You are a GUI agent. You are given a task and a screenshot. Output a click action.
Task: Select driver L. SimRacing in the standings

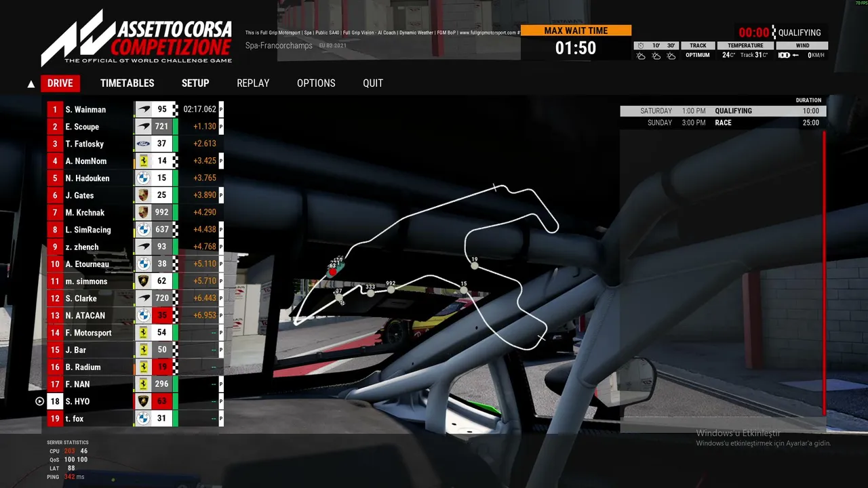tap(135, 230)
